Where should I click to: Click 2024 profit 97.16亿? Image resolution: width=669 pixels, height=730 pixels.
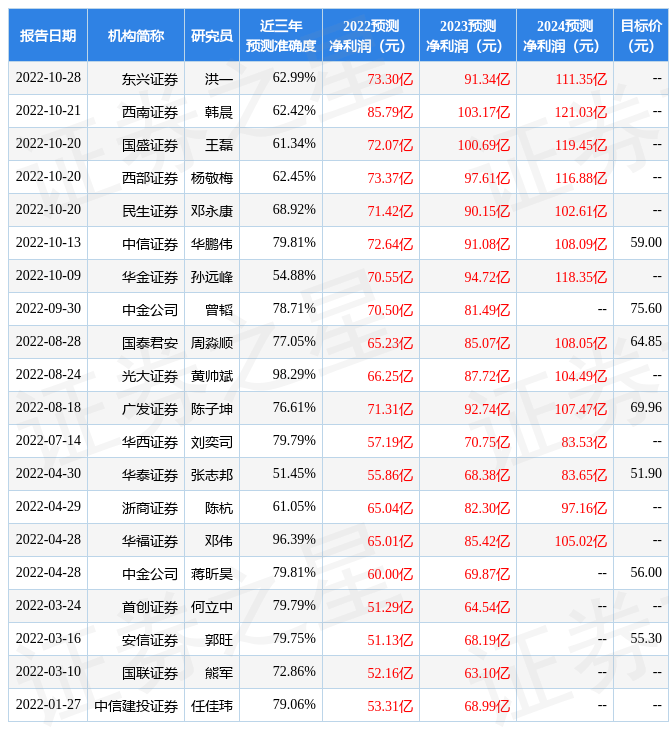[584, 508]
